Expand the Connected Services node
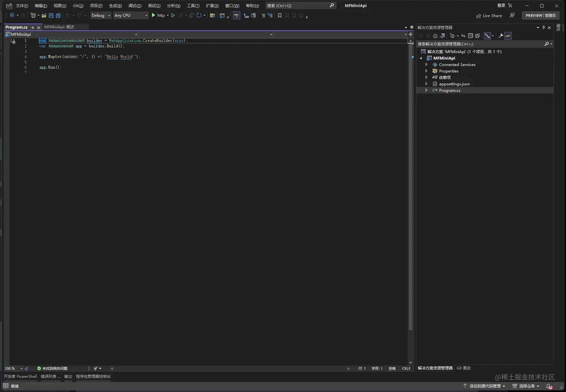 tap(426, 65)
